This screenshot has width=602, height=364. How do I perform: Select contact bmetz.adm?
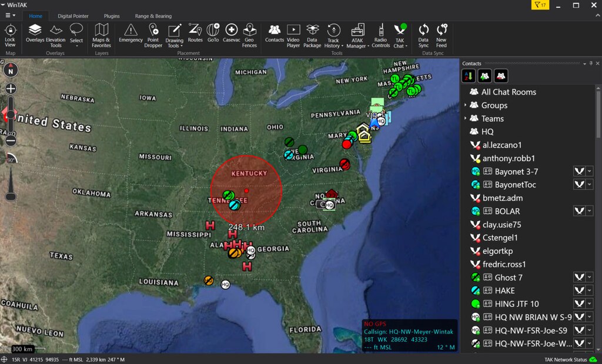coord(502,198)
